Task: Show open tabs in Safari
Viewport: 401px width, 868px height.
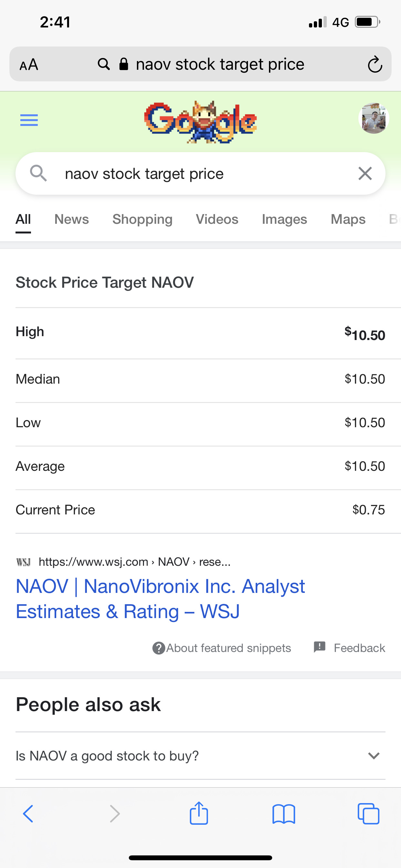Action: pos(368,814)
